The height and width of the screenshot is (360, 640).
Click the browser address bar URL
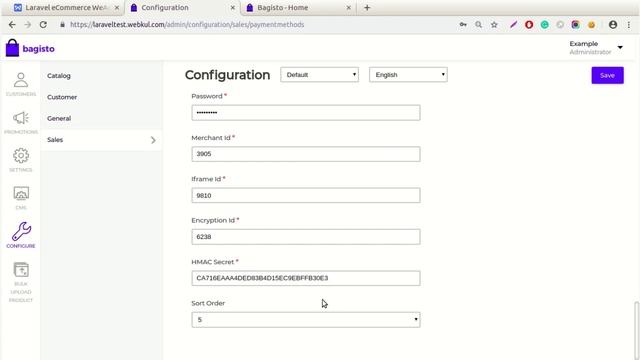click(187, 24)
